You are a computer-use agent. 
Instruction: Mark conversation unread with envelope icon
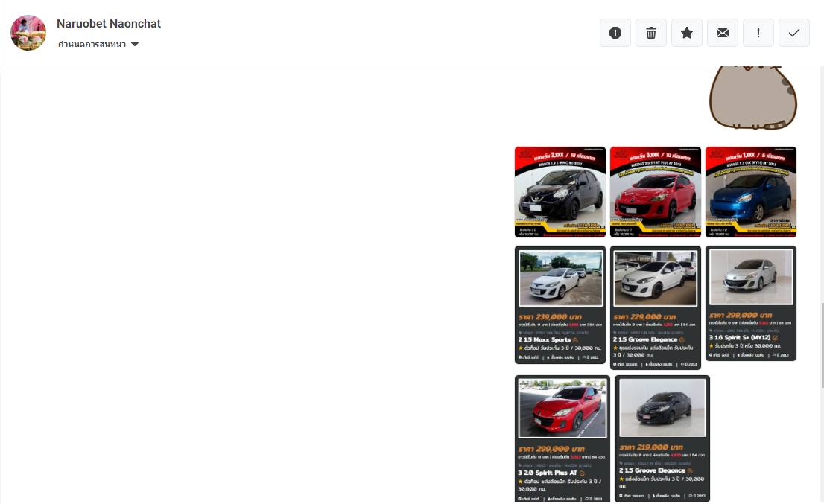pos(723,33)
